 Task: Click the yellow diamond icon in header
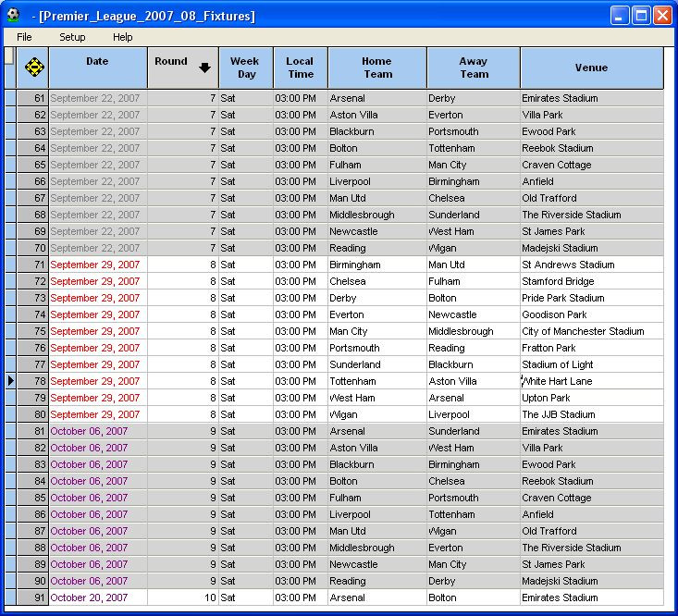click(34, 67)
